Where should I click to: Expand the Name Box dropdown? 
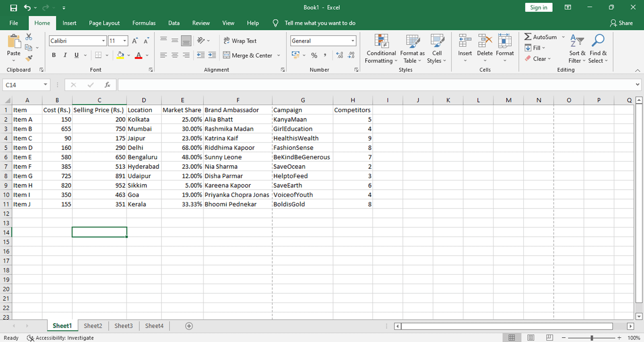click(45, 84)
